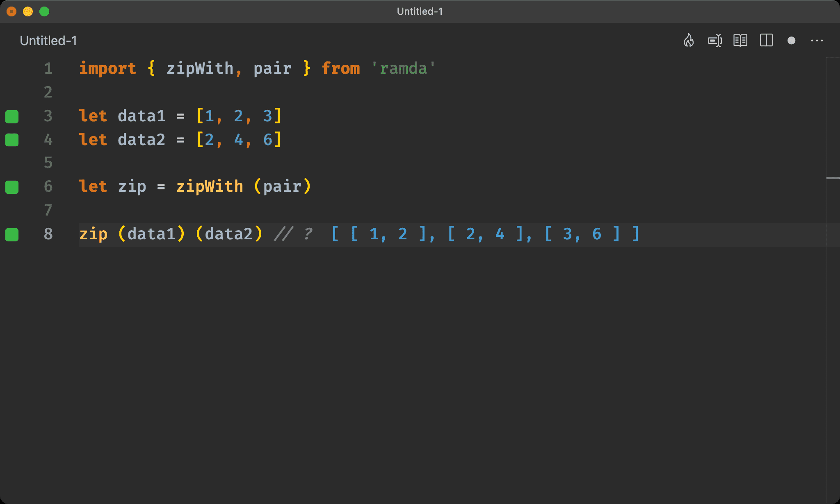Click the toggle rendered whitespace icon
Viewport: 840px width, 504px height.
pos(715,41)
